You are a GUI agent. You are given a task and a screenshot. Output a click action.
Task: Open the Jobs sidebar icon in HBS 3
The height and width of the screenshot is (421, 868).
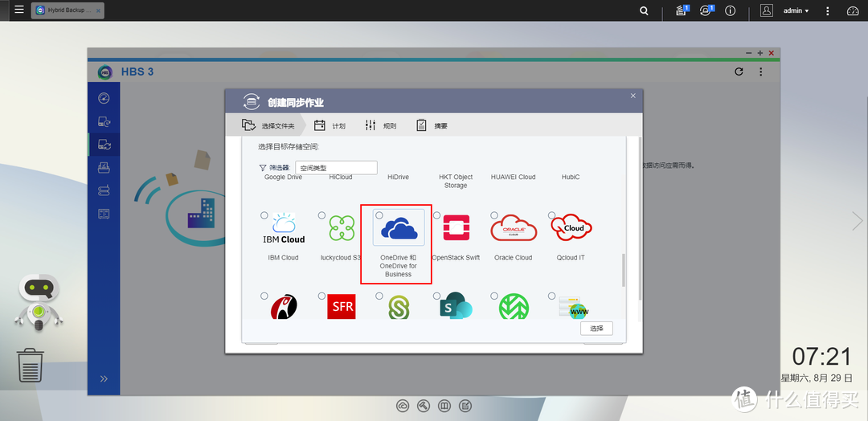pos(104,167)
